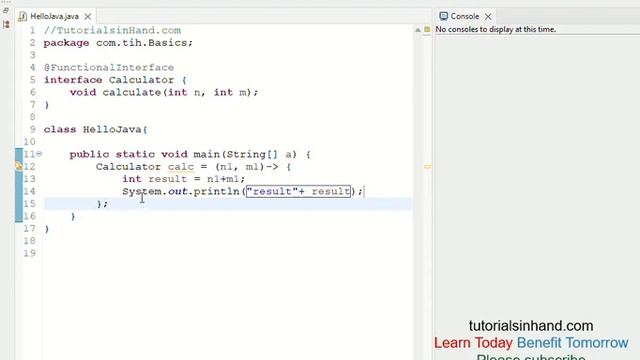Screen dimensions: 640x360
Task: Click closing brace on line 17
Action: point(47,229)
